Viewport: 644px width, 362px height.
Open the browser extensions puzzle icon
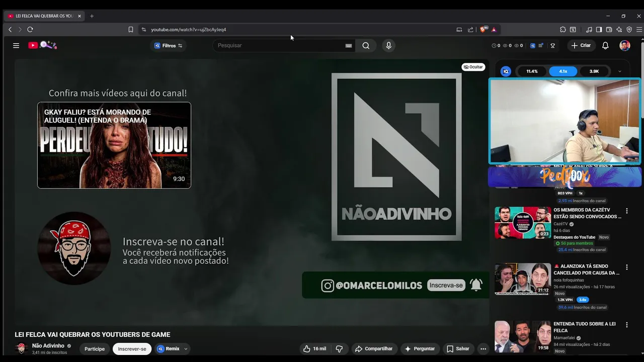[563, 30]
